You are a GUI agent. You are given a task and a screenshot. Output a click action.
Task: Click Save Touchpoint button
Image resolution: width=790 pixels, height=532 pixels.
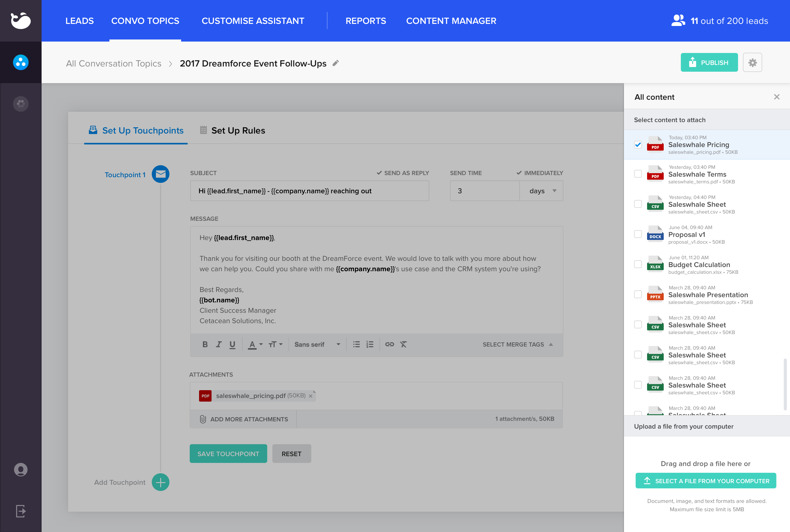pyautogui.click(x=228, y=454)
